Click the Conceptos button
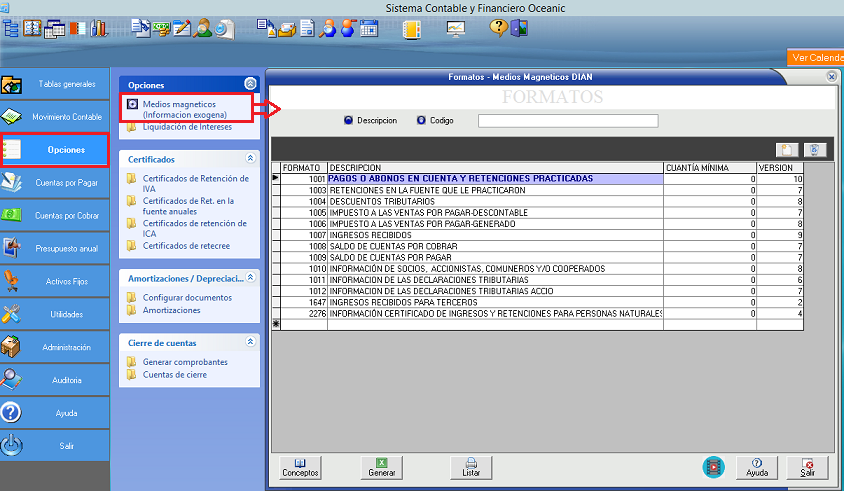This screenshot has height=491, width=844. tap(300, 467)
